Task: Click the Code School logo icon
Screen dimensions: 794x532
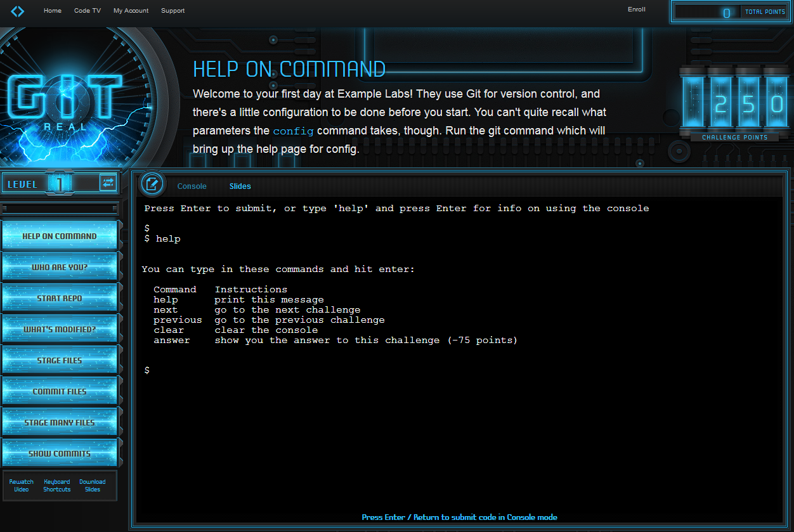Action: coord(18,11)
